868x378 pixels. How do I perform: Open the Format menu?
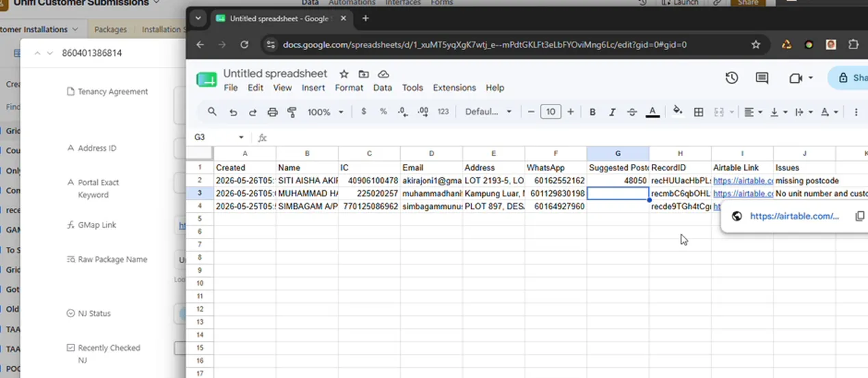(349, 87)
